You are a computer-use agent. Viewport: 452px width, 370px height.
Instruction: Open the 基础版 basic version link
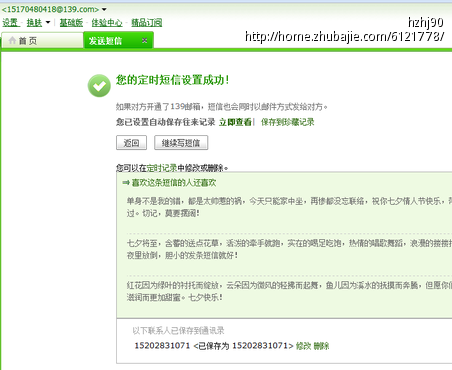pyautogui.click(x=71, y=23)
